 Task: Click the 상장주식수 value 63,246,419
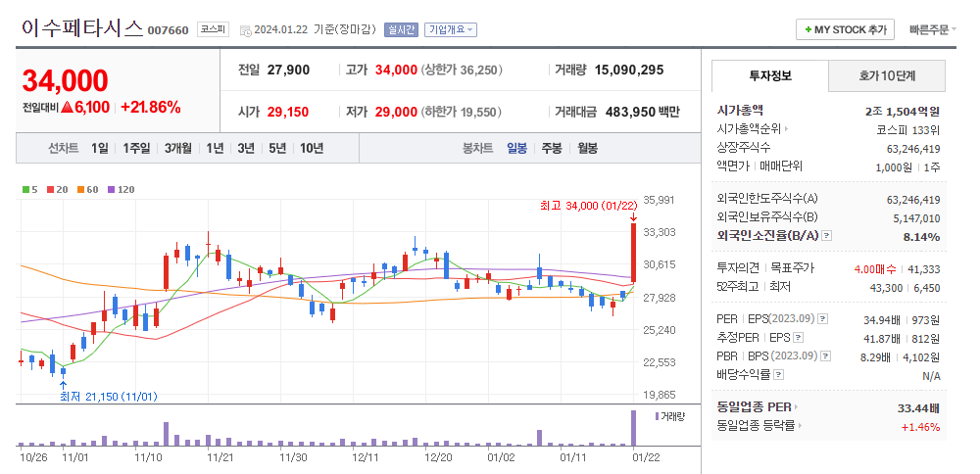tap(913, 149)
